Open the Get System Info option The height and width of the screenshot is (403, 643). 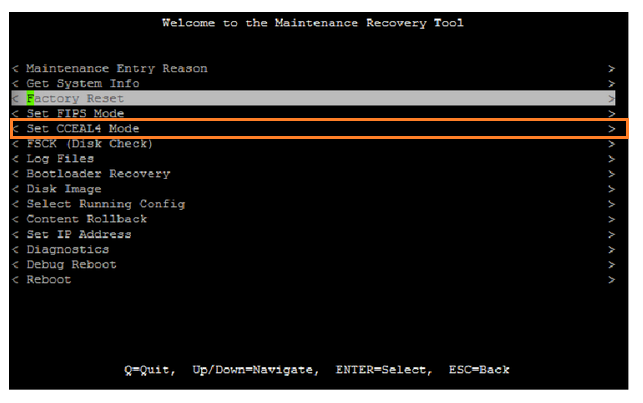click(x=313, y=84)
